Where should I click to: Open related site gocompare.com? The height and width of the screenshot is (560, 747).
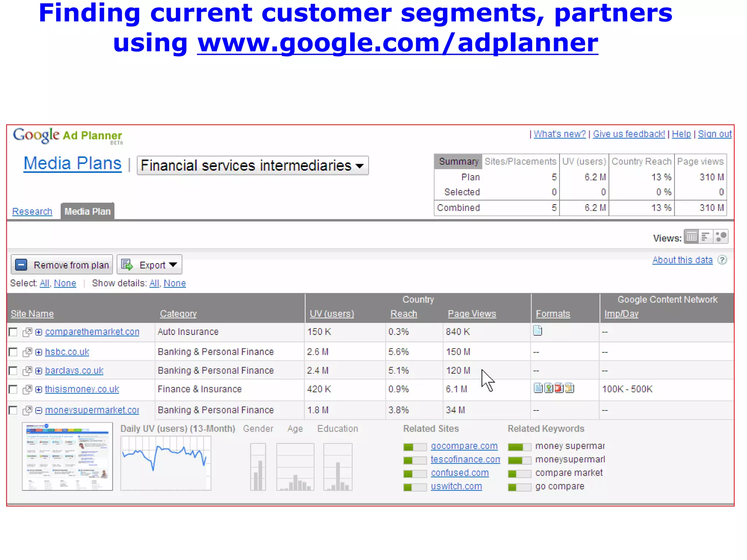464,446
